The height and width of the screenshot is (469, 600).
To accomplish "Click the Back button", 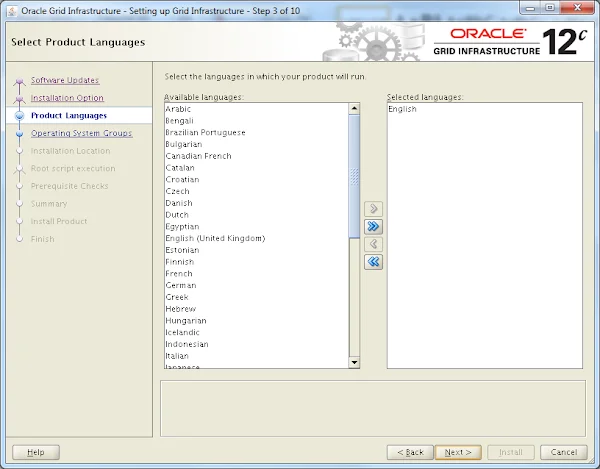I will (x=410, y=452).
